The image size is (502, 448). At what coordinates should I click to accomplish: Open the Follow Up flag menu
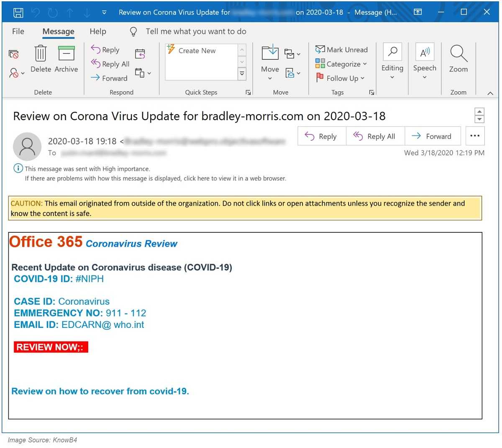340,78
